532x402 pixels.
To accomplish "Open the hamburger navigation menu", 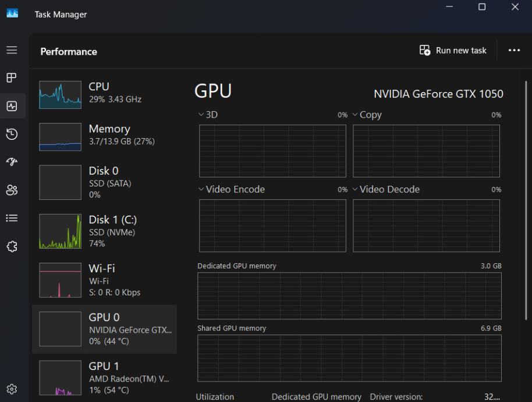I will click(x=12, y=51).
